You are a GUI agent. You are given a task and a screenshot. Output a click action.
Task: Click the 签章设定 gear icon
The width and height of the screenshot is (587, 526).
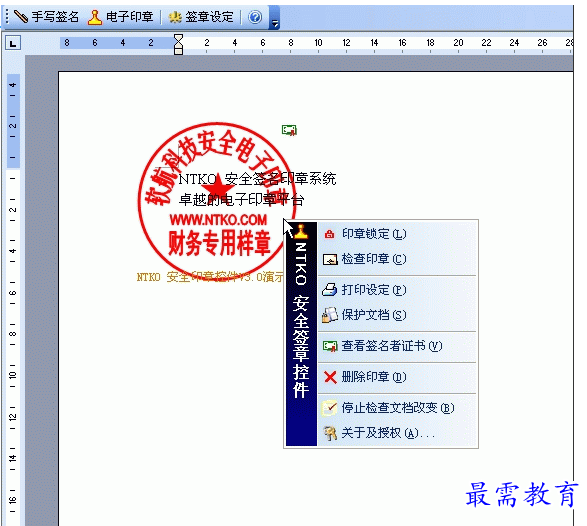175,17
